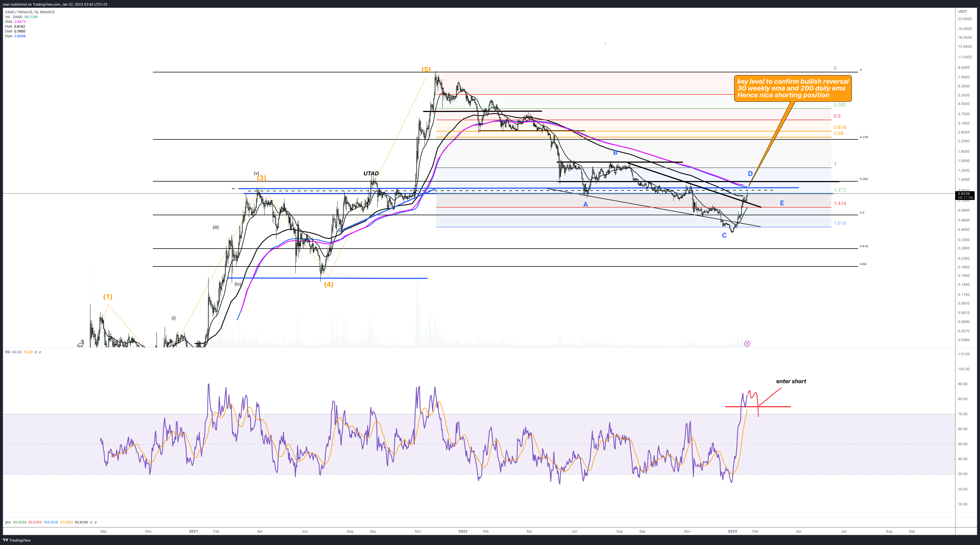Click the blue 1.618 Fibonacci extension label

(840, 223)
